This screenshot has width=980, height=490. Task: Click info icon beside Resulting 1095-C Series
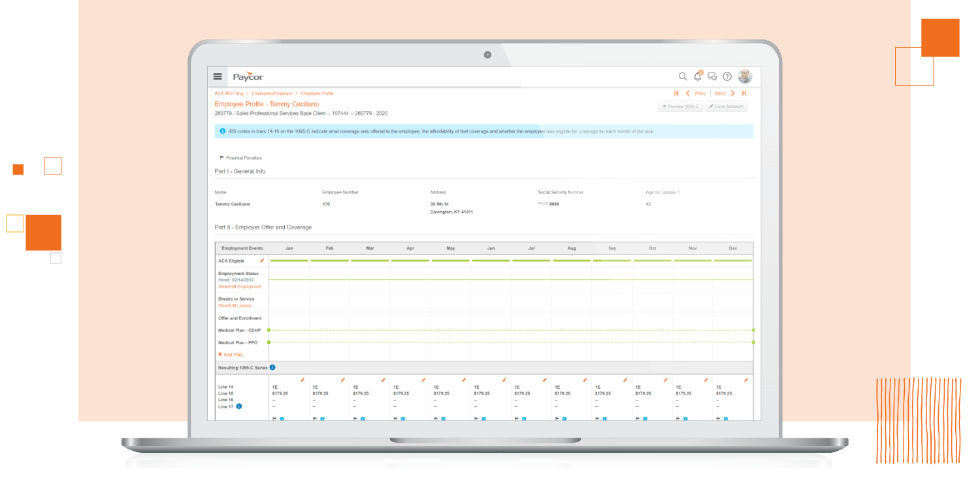(272, 368)
